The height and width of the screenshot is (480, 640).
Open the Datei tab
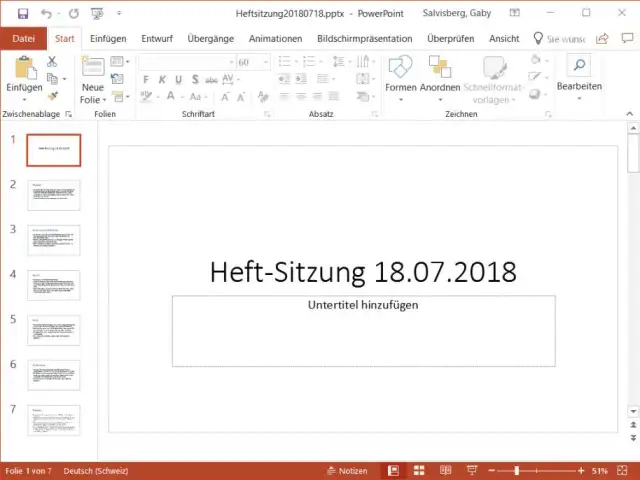(23, 39)
